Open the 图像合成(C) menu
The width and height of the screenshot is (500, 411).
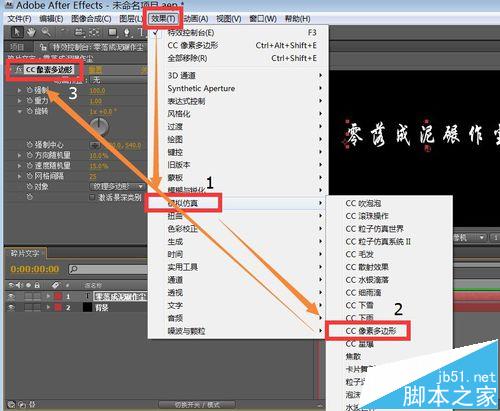(91, 19)
